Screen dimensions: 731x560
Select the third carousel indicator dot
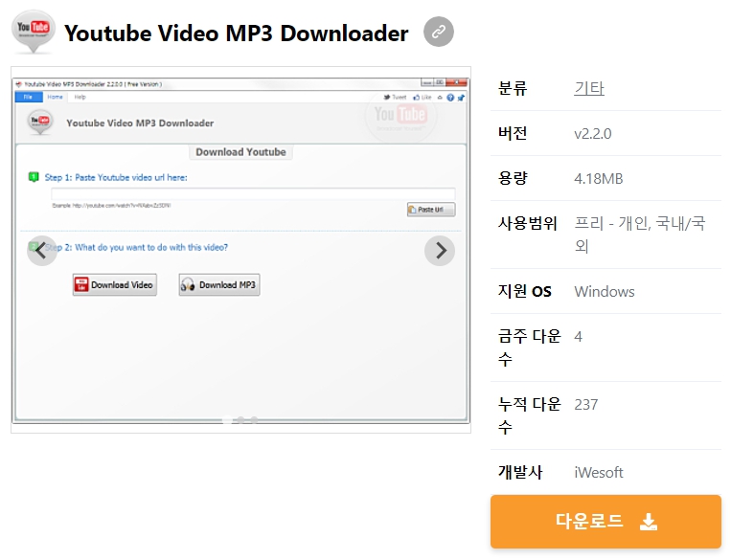point(254,420)
